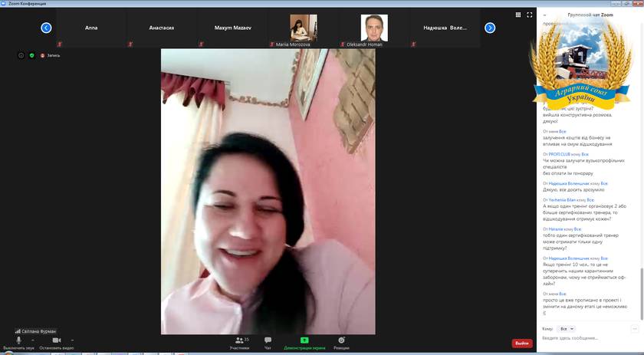Viewport: 644px width, 355px height.
Task: Click sender name Наталія in chat
Action: (556, 228)
